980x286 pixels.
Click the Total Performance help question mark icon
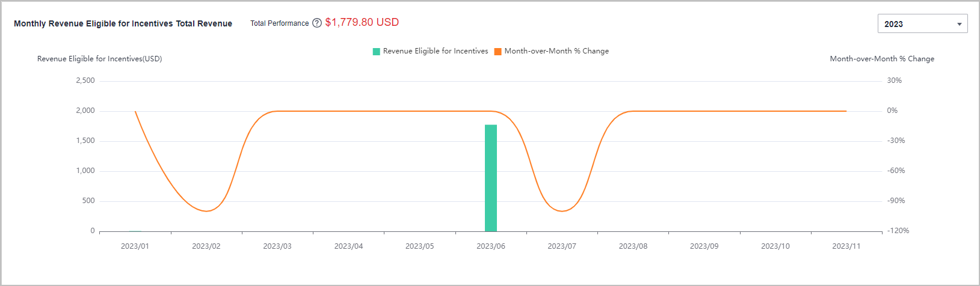point(317,23)
